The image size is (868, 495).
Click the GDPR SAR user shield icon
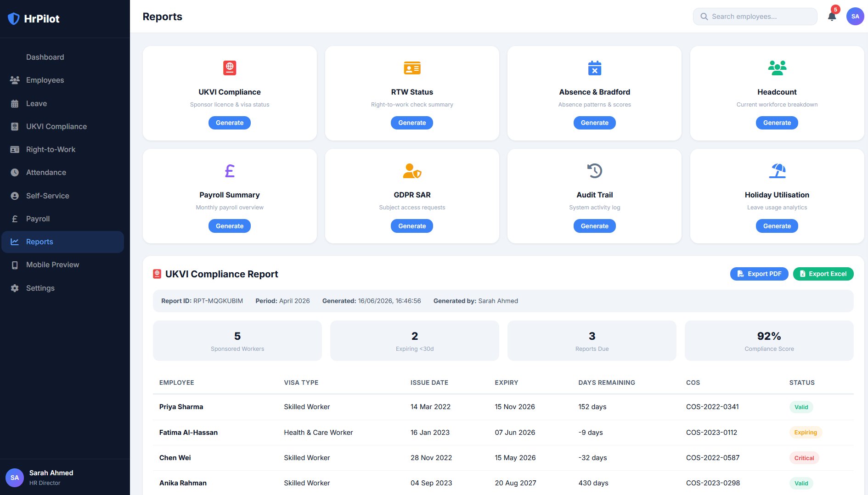[412, 171]
